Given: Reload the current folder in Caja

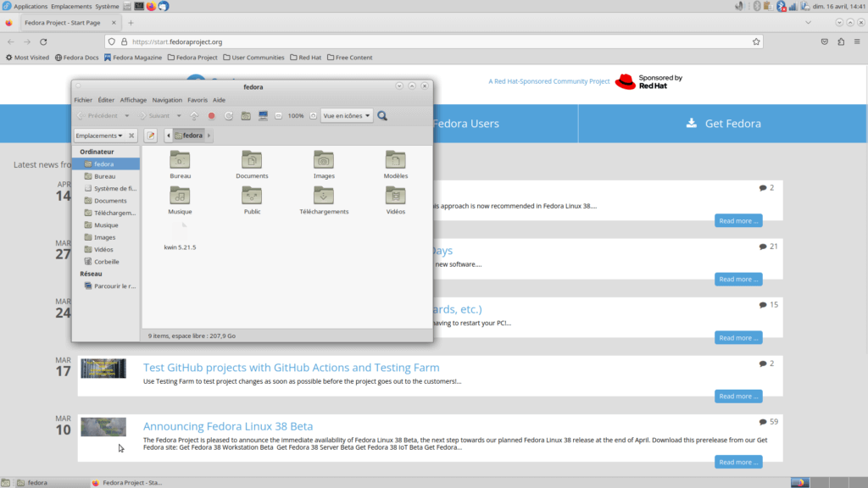Looking at the screenshot, I should click(x=229, y=115).
